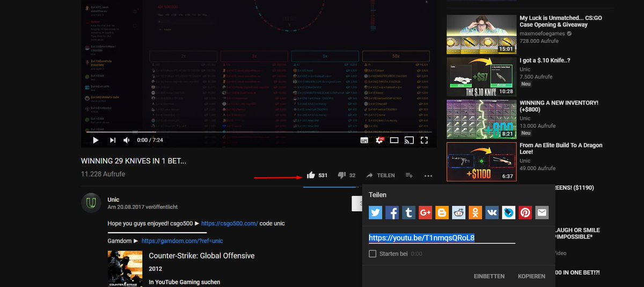Click the video title 'WINNING 29 KNIVES IN 1 BET...'

[x=134, y=160]
